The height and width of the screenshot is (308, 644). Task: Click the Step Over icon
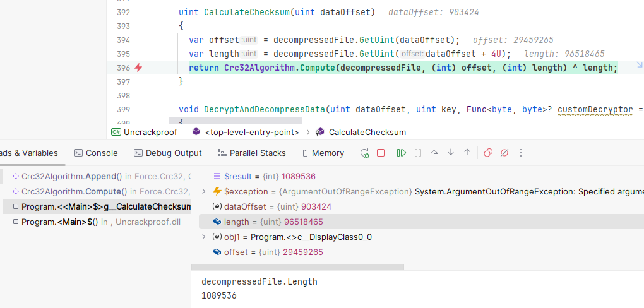click(x=434, y=153)
